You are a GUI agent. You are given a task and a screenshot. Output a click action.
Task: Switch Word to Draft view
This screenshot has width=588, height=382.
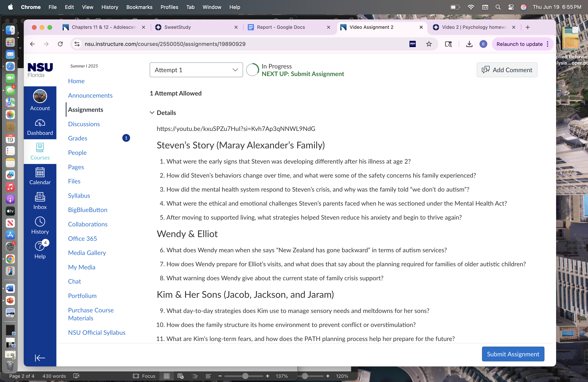click(208, 376)
